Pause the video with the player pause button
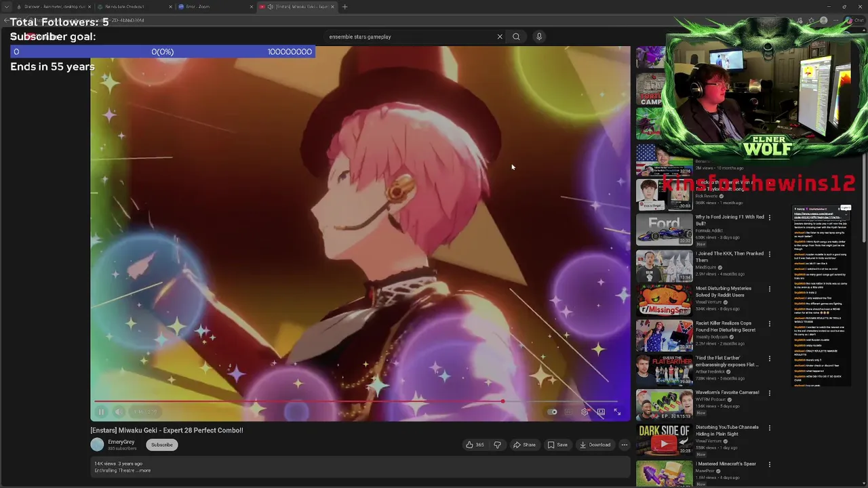The width and height of the screenshot is (868, 488). [x=101, y=411]
